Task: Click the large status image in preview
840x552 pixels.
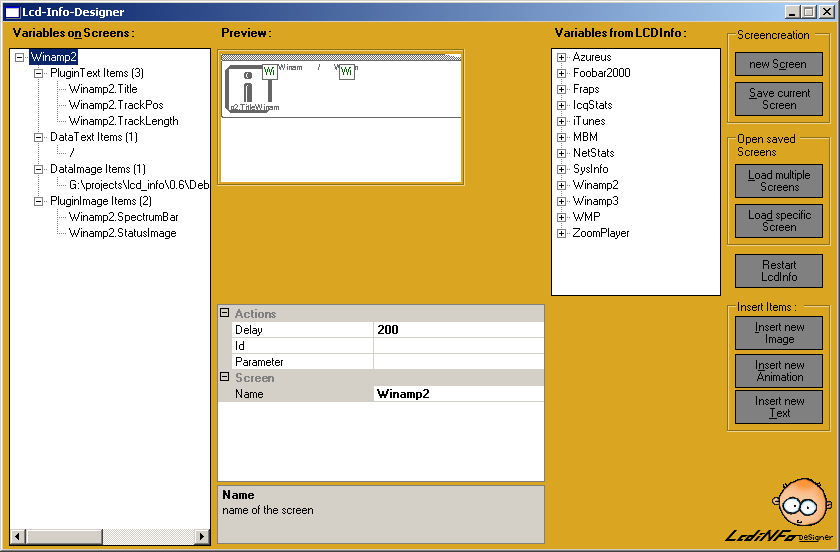Action: (x=248, y=88)
